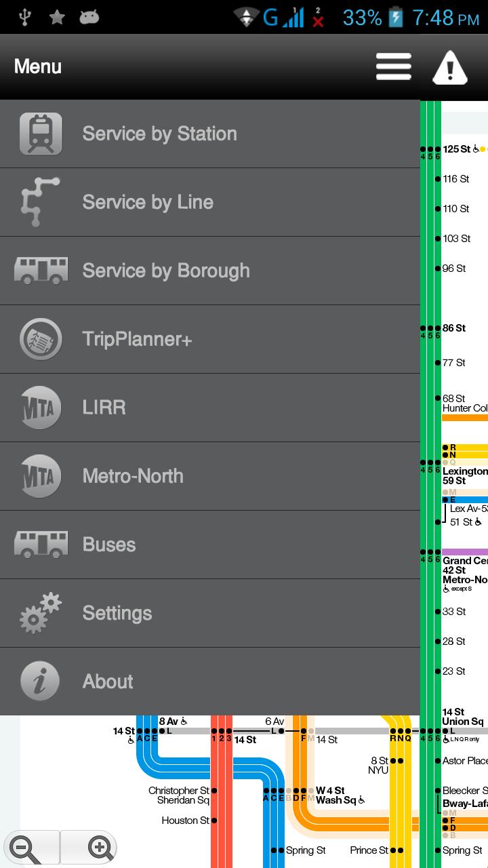
Task: Open the About menu entry
Action: pos(108,682)
